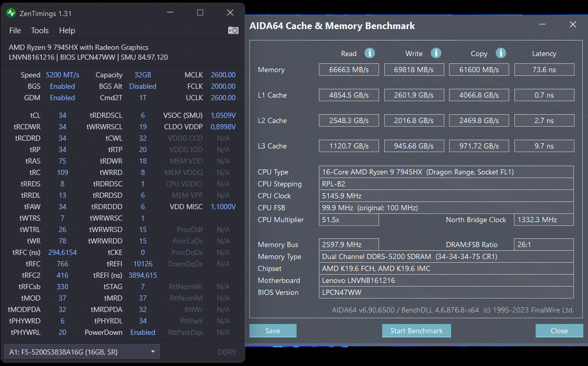The image size is (588, 366).
Task: Click the Save button in AIDA64
Action: click(273, 331)
